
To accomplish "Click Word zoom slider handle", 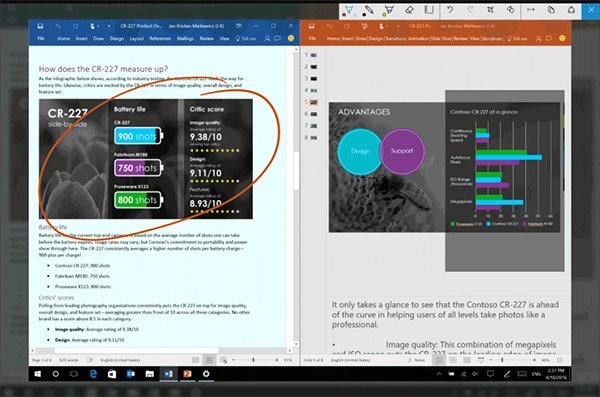I will pos(253,360).
